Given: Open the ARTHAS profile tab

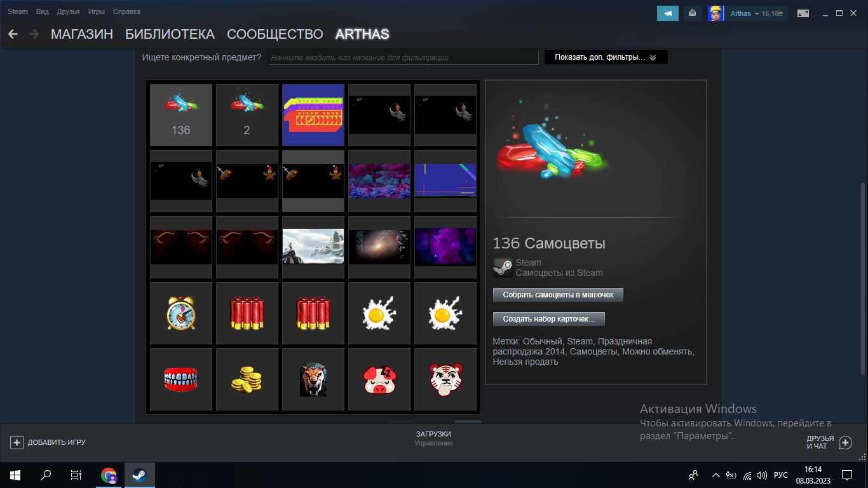Looking at the screenshot, I should coord(362,34).
